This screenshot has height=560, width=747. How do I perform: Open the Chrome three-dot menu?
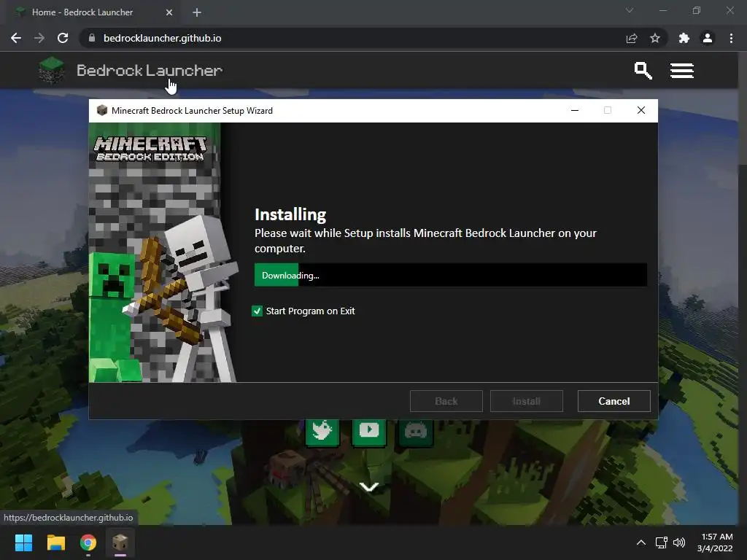[x=731, y=38]
